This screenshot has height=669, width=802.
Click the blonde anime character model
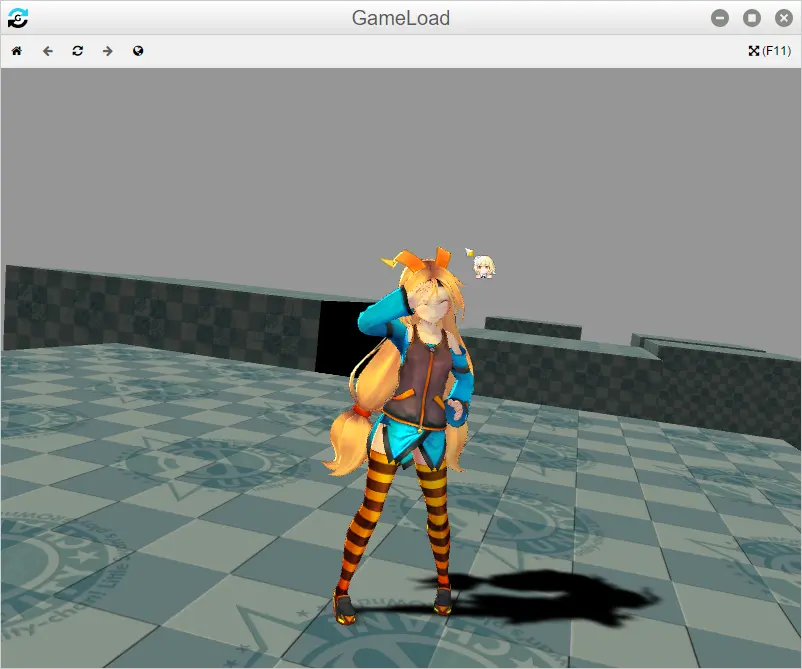(x=404, y=435)
